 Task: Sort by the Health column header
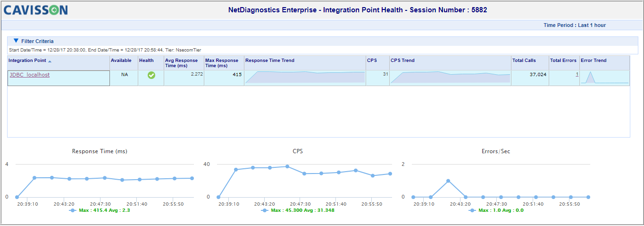146,61
